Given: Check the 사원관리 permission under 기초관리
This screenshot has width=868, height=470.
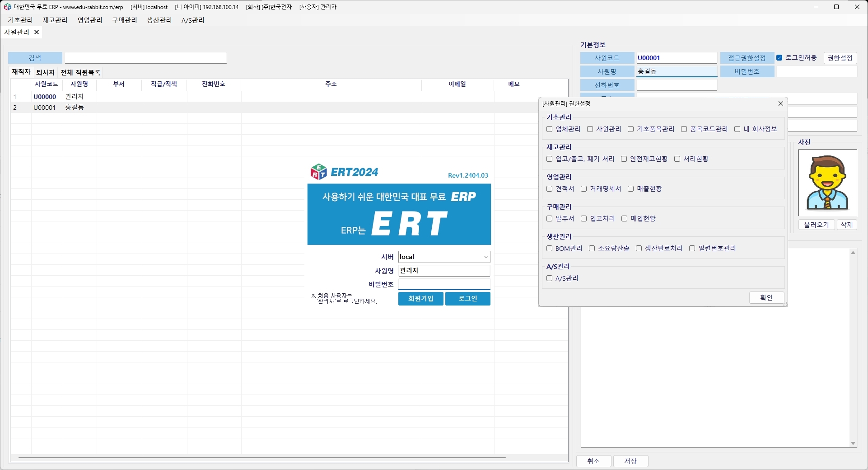Looking at the screenshot, I should [x=590, y=129].
